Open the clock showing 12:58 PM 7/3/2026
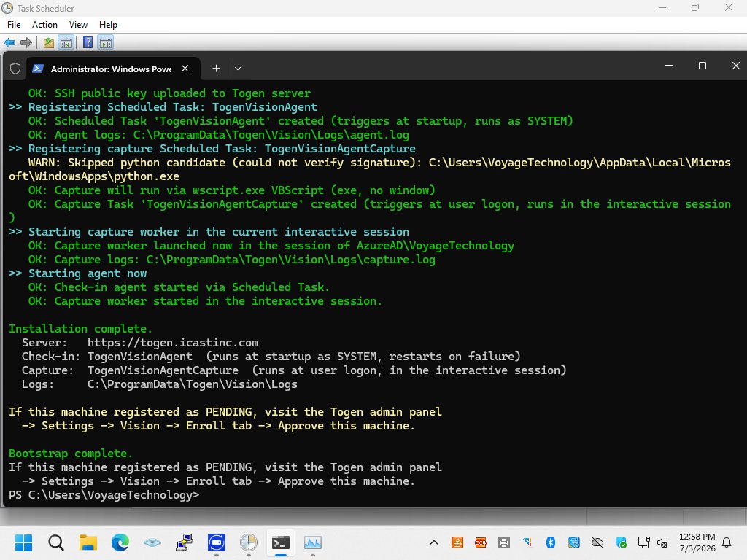The width and height of the screenshot is (747, 560). click(697, 542)
